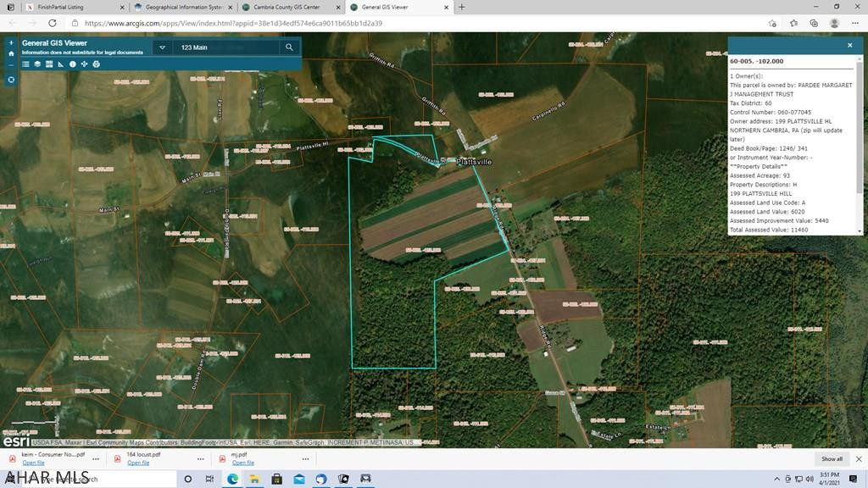The width and height of the screenshot is (868, 488).
Task: Open the info About widget
Action: pyautogui.click(x=72, y=64)
